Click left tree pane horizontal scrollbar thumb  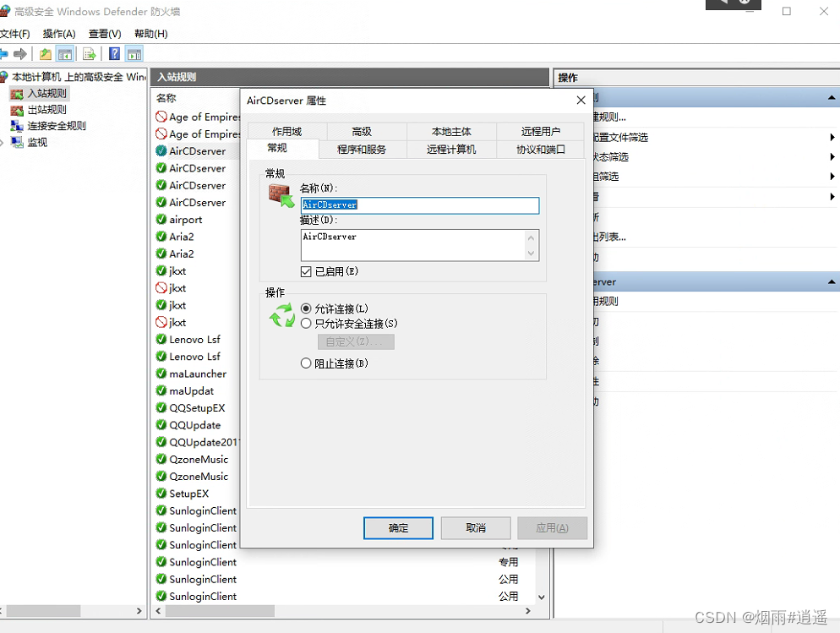click(43, 610)
